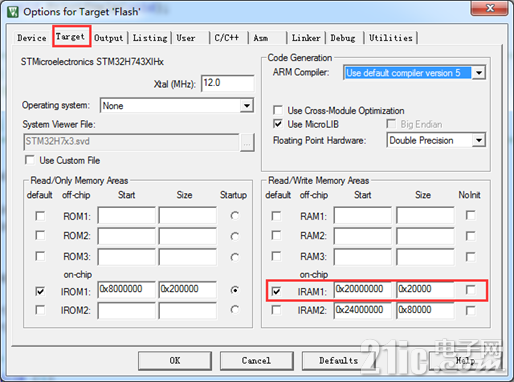Check the IRAM1 NoInit checkbox

(x=470, y=290)
